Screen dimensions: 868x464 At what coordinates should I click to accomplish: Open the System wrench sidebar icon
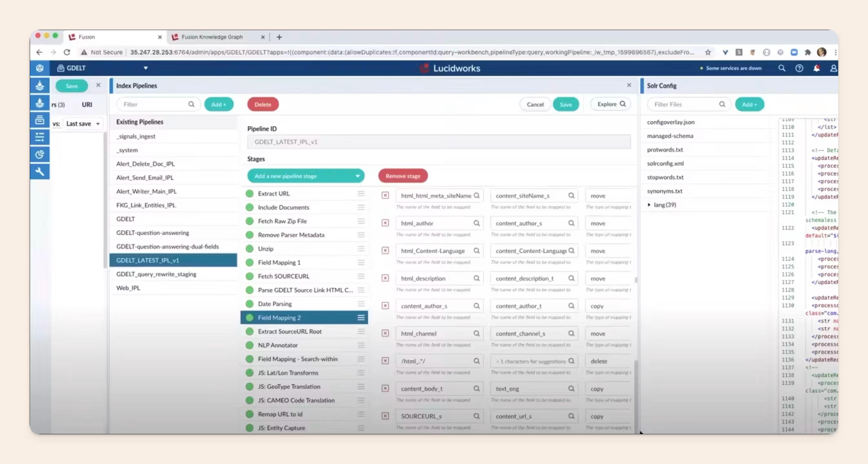click(x=40, y=172)
